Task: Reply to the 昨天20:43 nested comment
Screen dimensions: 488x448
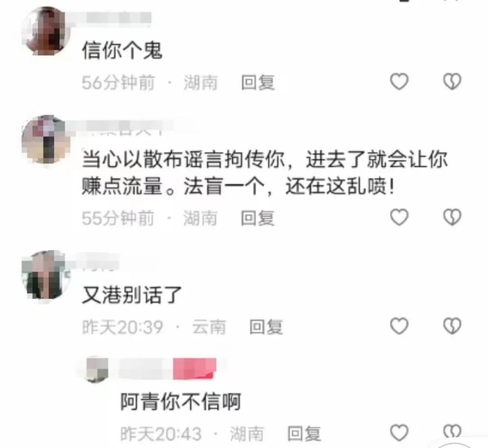Action: pos(304,434)
